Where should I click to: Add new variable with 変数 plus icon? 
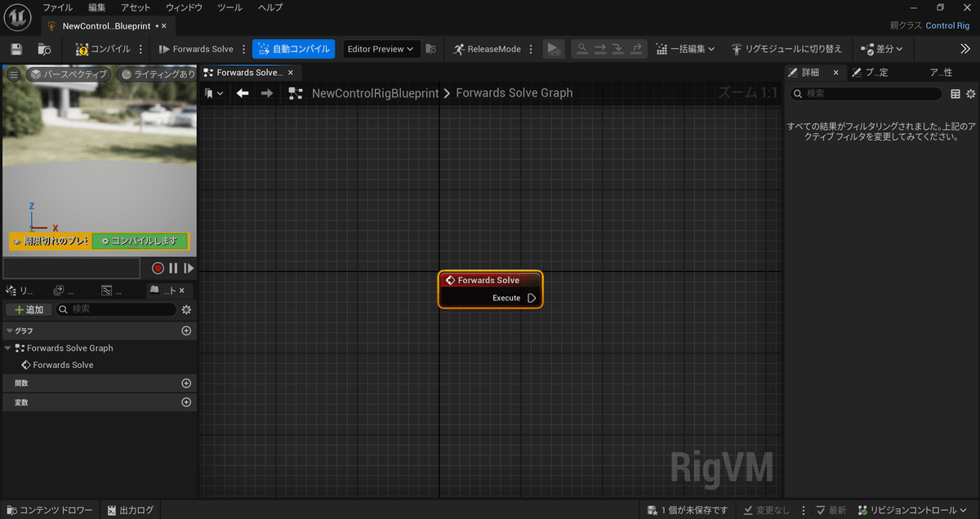tap(186, 402)
